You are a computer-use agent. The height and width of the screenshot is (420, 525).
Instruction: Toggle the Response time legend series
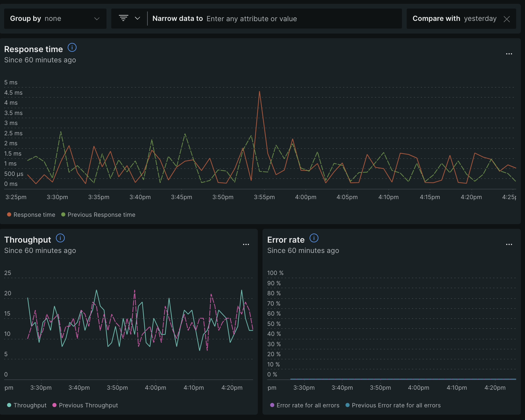tap(31, 215)
